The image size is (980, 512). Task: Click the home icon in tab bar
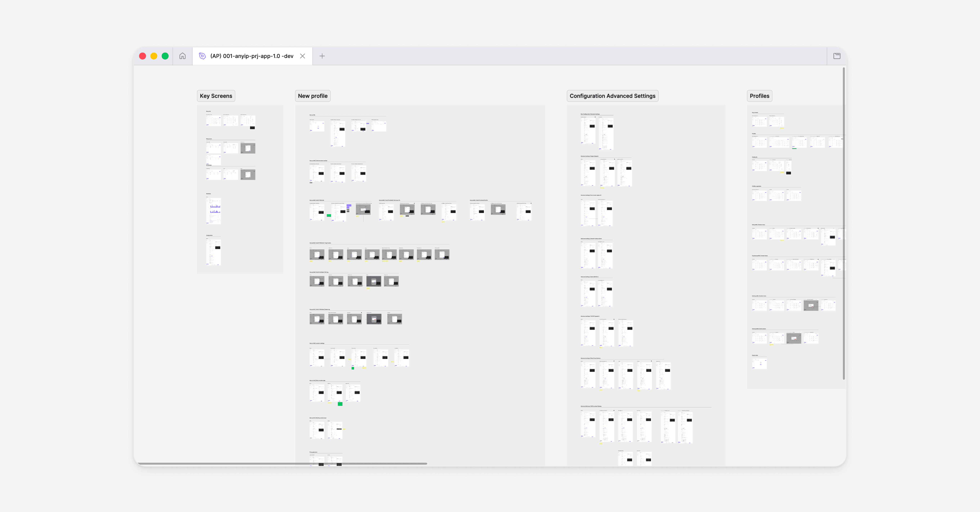[x=183, y=56]
